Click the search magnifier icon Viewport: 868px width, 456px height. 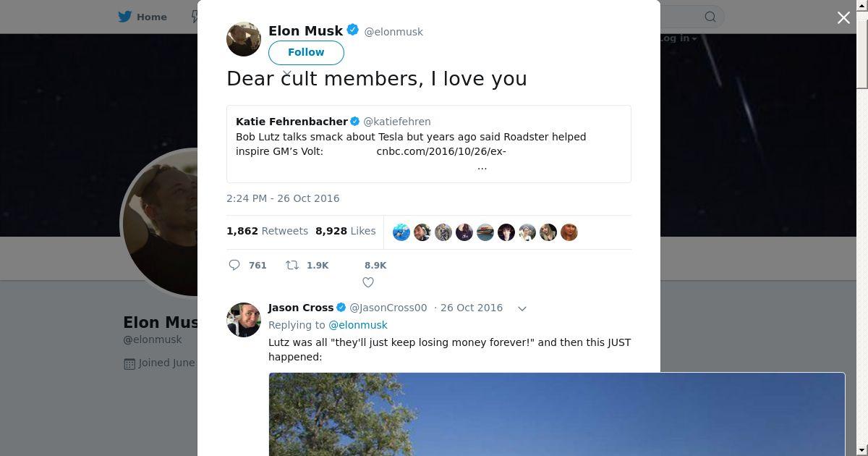pyautogui.click(x=710, y=17)
